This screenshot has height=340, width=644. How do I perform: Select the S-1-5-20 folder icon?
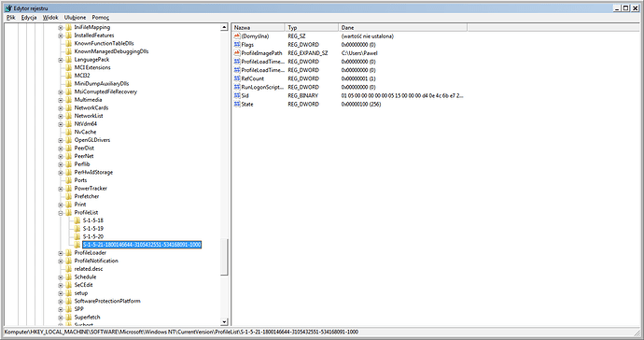click(x=77, y=237)
